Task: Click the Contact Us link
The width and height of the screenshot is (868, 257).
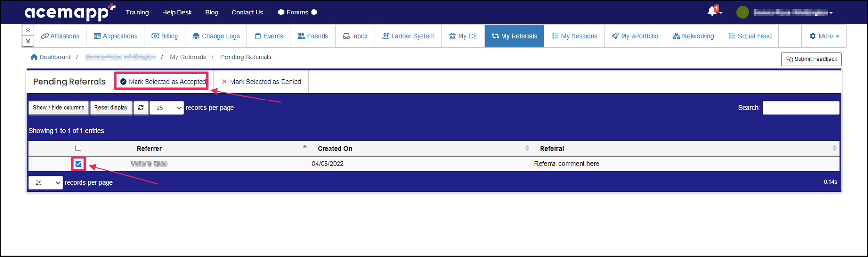Action: [x=247, y=13]
